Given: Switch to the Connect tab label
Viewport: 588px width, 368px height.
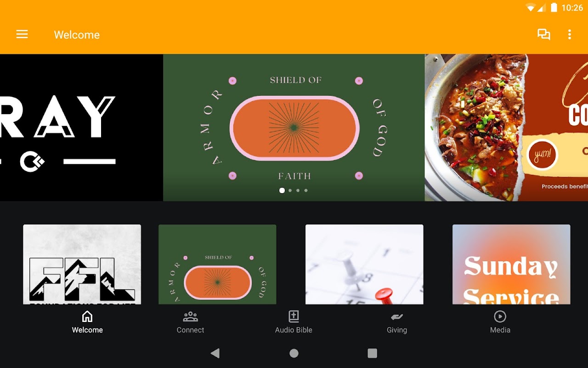Looking at the screenshot, I should point(190,330).
